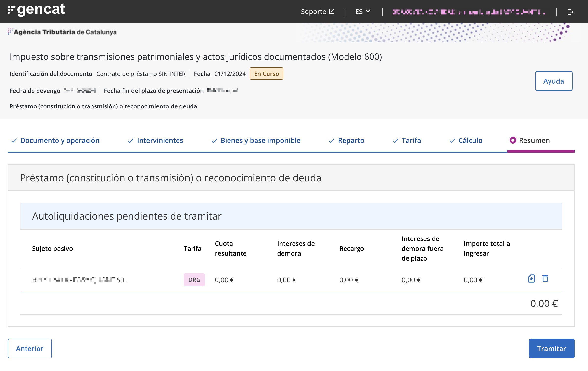Click the En Curso status badge
This screenshot has height=371, width=588.
266,74
